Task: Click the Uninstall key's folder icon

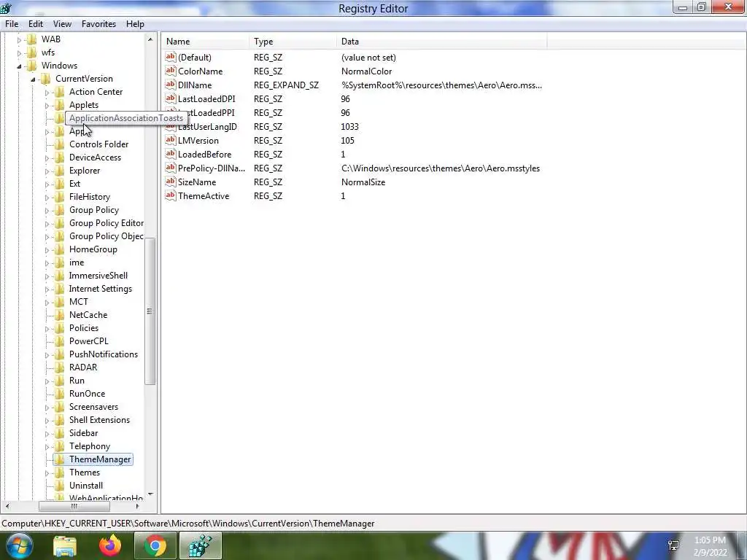Action: 59,485
